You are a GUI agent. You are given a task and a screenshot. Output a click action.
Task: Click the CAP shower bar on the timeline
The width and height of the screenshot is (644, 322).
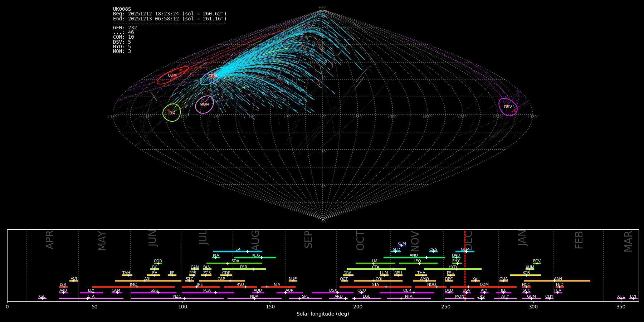click(x=222, y=281)
